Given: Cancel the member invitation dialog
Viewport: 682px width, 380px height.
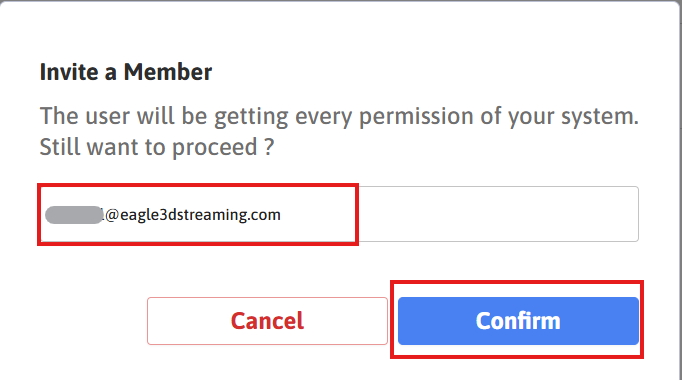Looking at the screenshot, I should click(267, 321).
